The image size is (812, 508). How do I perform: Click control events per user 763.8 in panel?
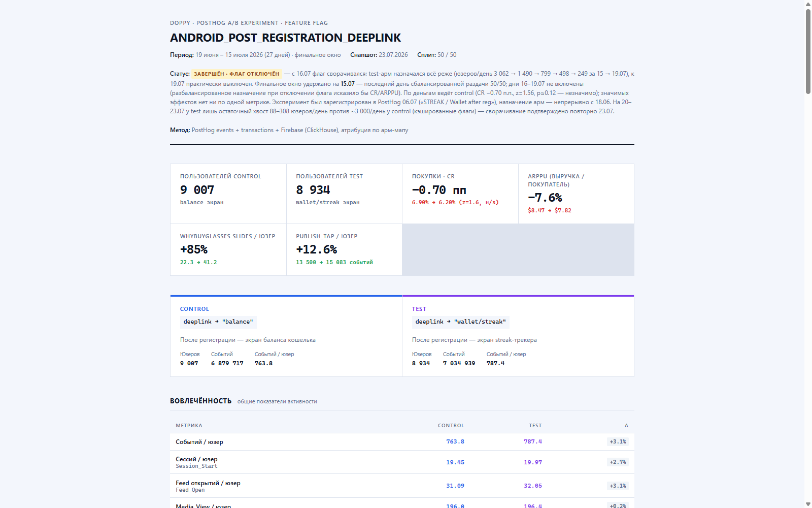coord(263,363)
